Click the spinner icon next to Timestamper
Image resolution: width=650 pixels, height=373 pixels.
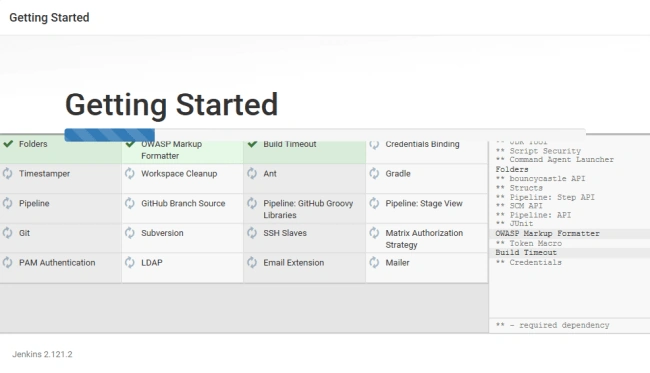tap(7, 173)
